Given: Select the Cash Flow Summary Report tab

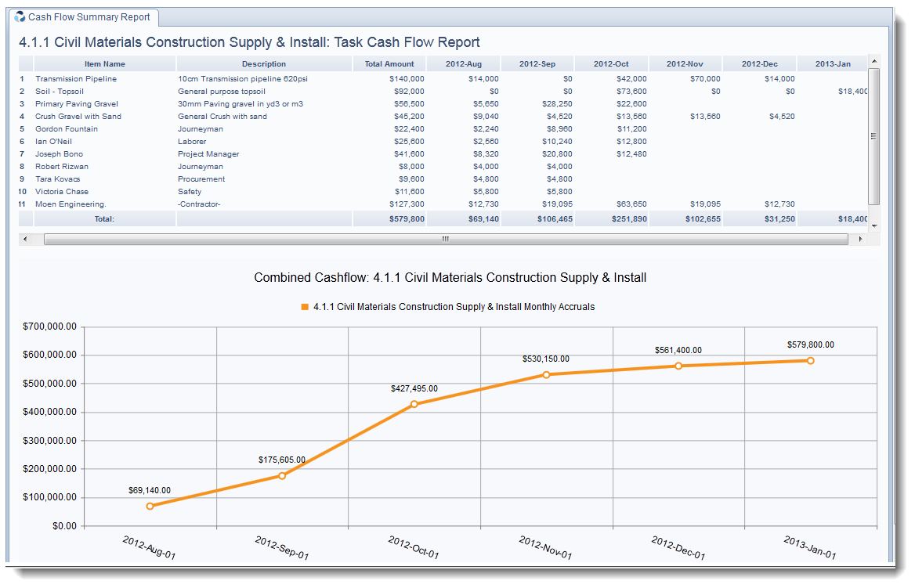Looking at the screenshot, I should coord(89,17).
